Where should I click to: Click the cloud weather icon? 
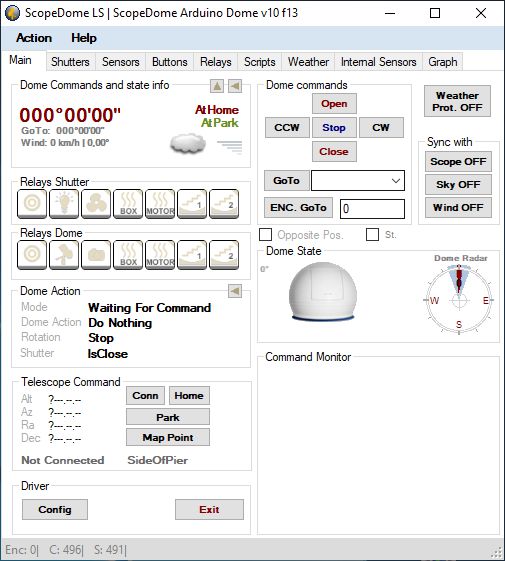tap(188, 143)
